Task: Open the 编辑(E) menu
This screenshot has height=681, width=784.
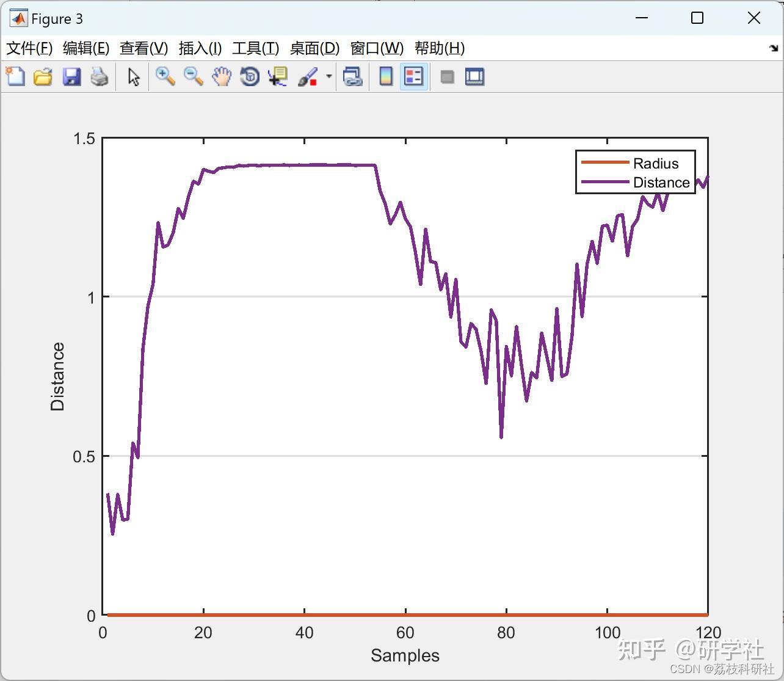Action: [x=86, y=48]
